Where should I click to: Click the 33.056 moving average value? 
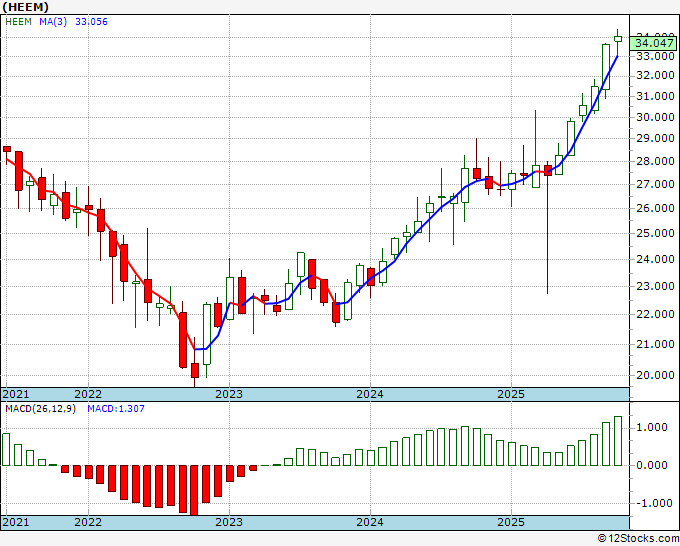tap(91, 22)
